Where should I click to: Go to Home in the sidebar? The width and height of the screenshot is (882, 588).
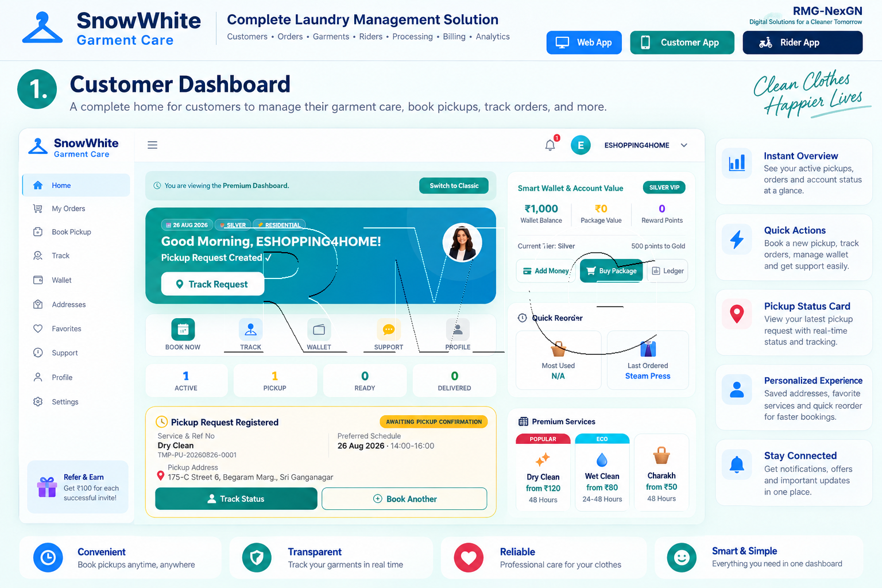click(76, 185)
